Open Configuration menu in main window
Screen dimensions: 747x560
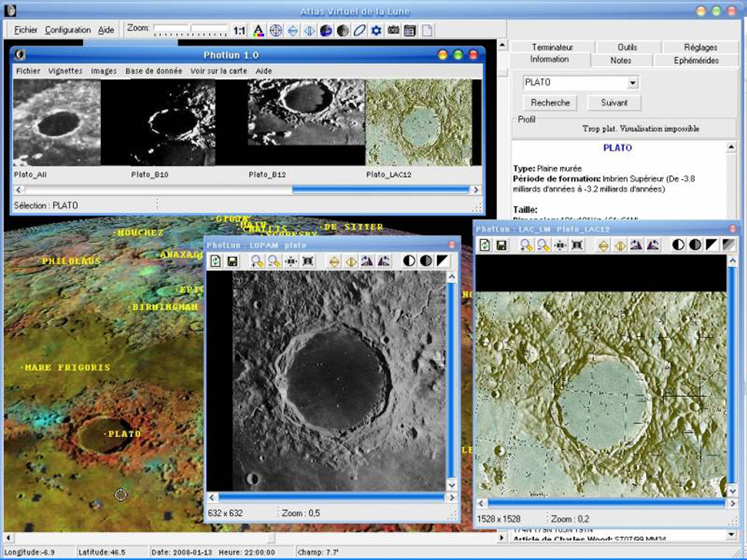coord(67,30)
